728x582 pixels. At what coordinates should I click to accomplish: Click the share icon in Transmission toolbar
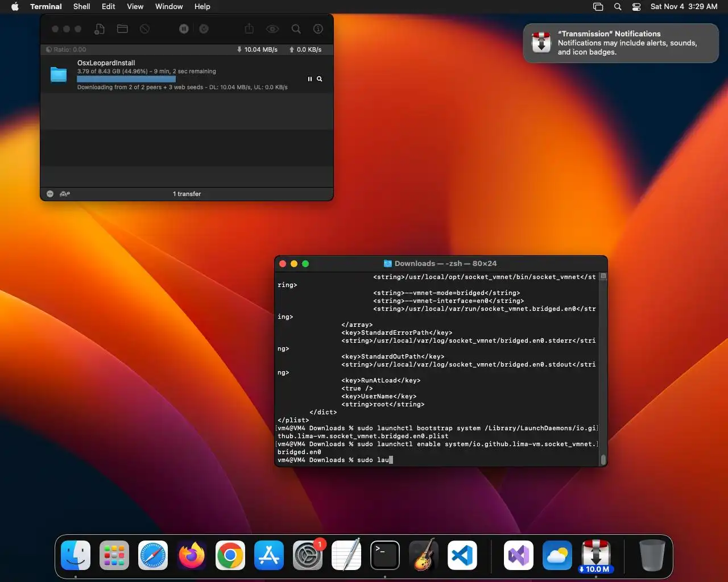point(249,29)
